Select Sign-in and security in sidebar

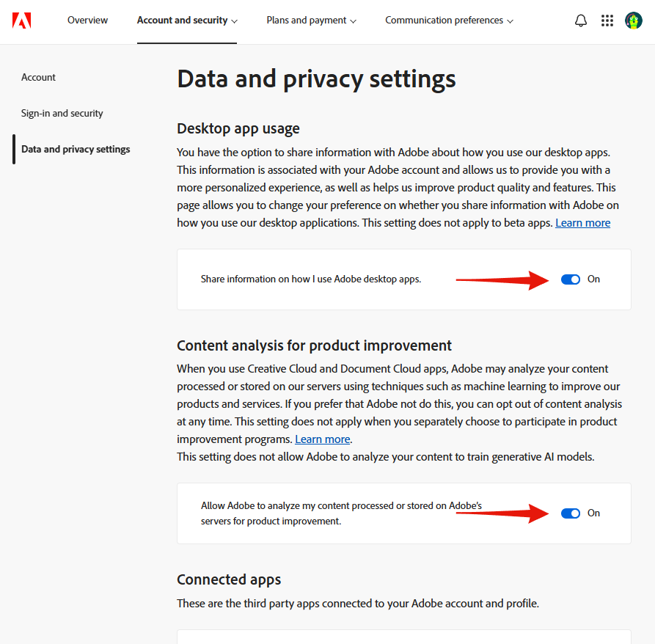click(x=62, y=113)
